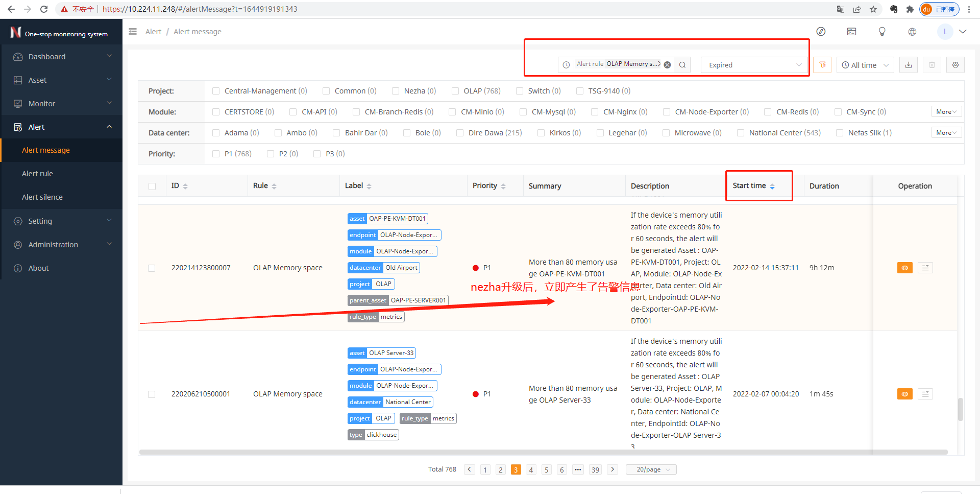Open table settings gear icon
Viewport: 980px width, 494px height.
(955, 65)
